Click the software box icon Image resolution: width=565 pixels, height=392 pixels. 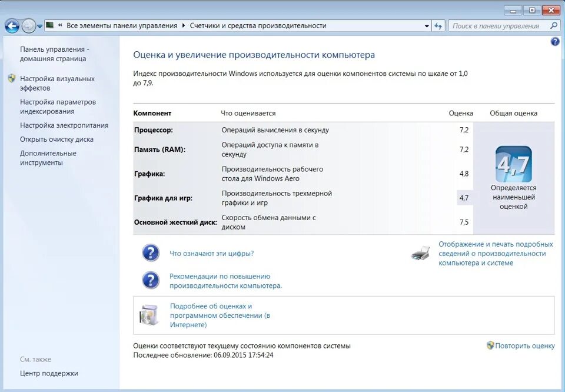tap(149, 315)
